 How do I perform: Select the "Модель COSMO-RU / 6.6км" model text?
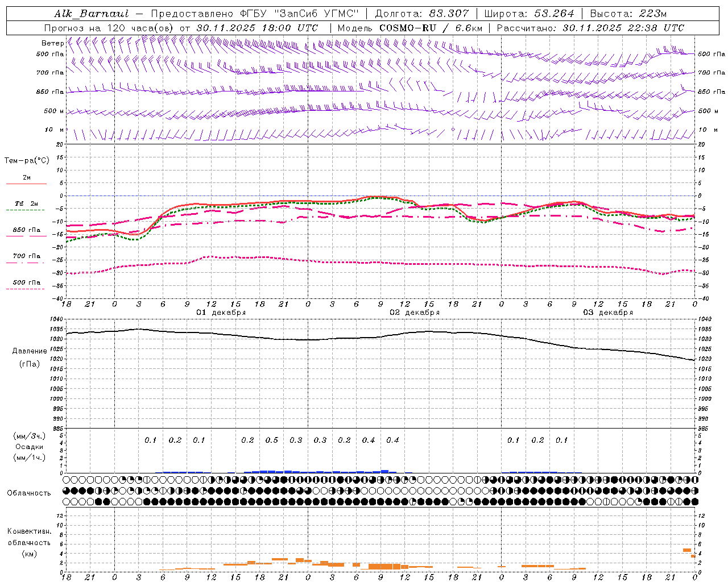tap(409, 28)
